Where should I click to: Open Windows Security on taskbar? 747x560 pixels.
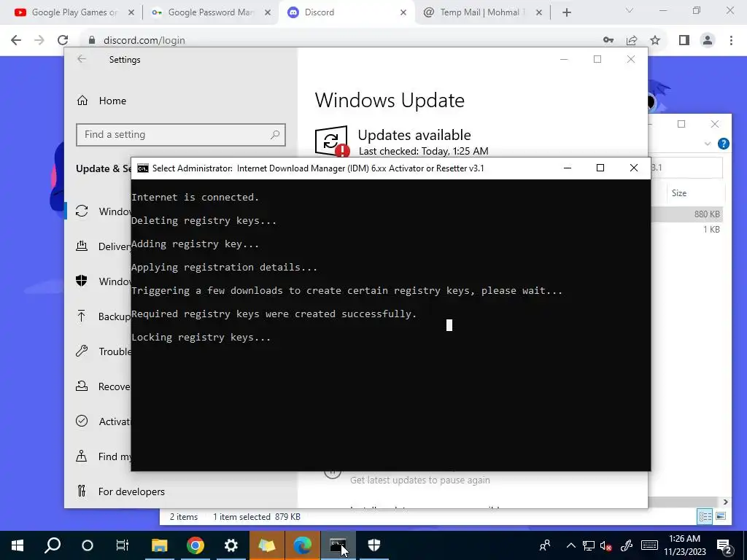(374, 545)
